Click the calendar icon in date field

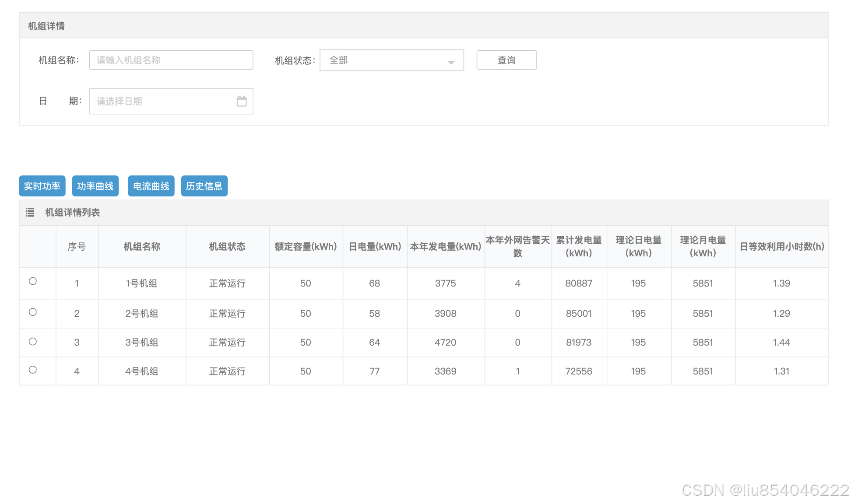click(x=242, y=101)
